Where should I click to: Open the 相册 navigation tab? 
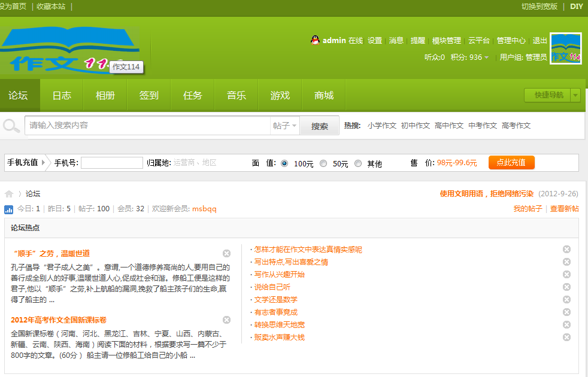coord(105,96)
